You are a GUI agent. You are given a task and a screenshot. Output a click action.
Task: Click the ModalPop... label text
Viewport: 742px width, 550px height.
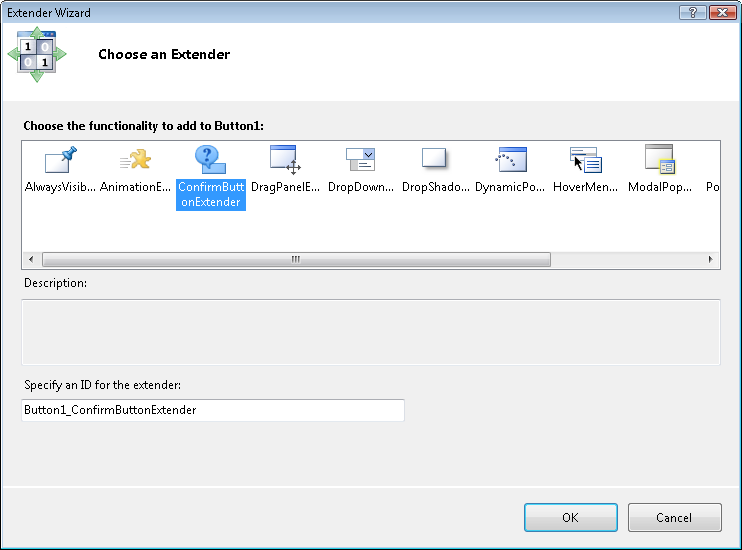click(x=660, y=187)
